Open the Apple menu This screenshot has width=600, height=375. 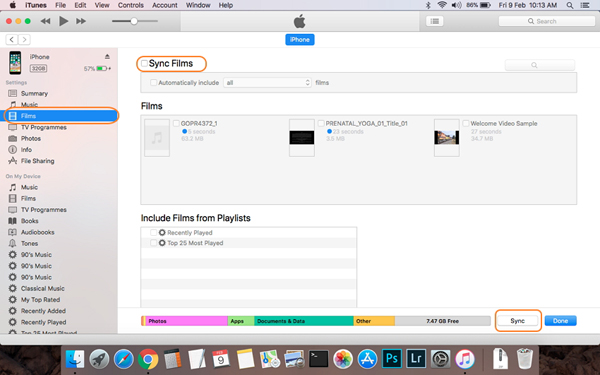point(13,5)
